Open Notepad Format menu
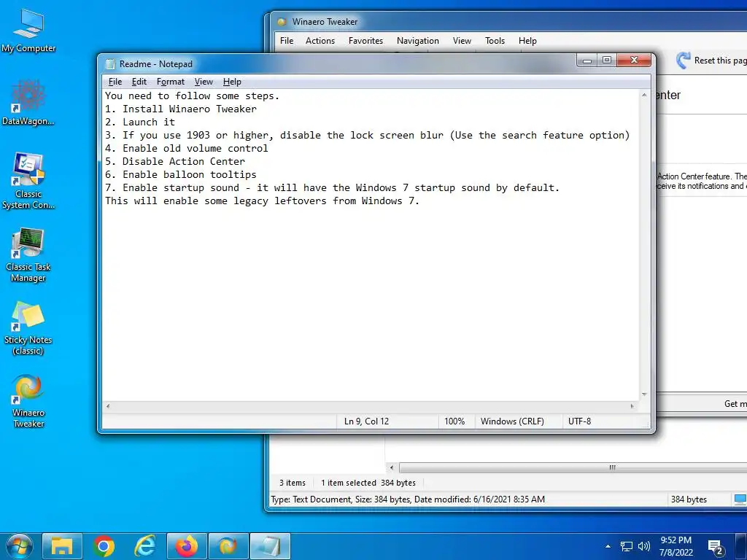Image resolution: width=747 pixels, height=560 pixels. point(170,82)
